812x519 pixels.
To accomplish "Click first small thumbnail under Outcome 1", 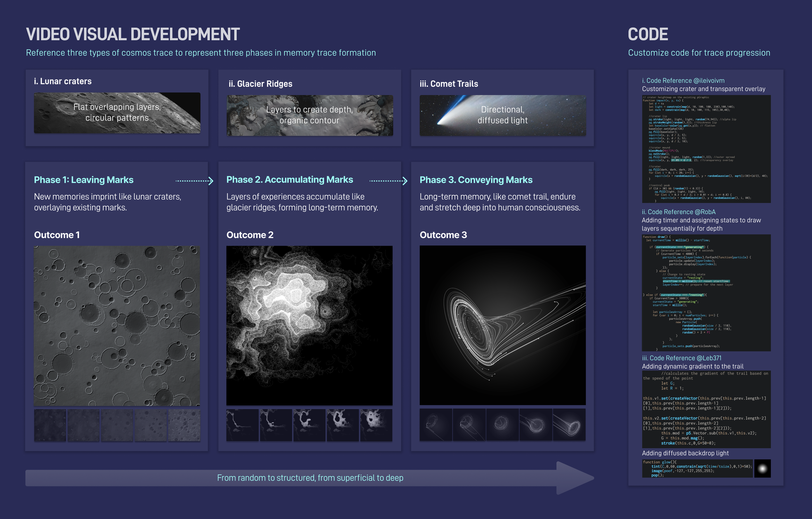I will click(x=50, y=425).
